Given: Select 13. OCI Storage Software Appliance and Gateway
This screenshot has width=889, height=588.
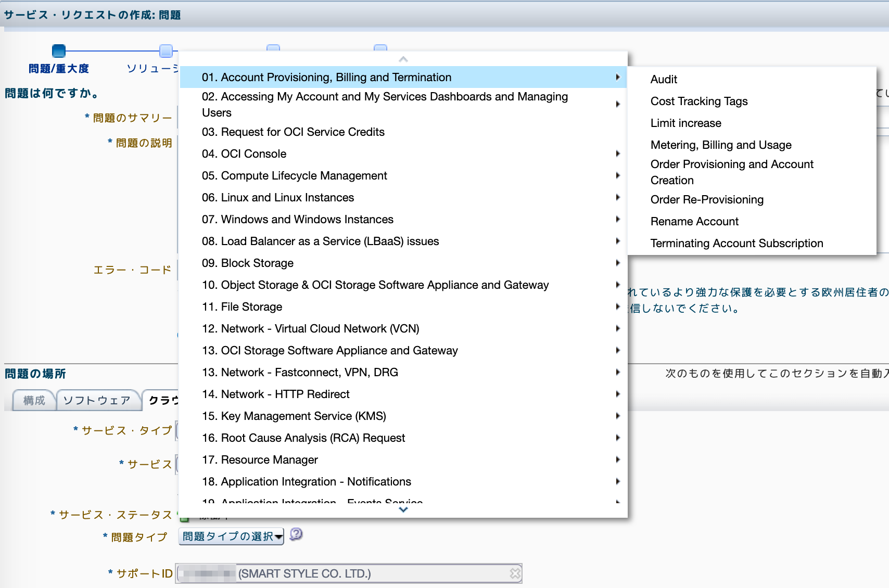Looking at the screenshot, I should (x=403, y=350).
